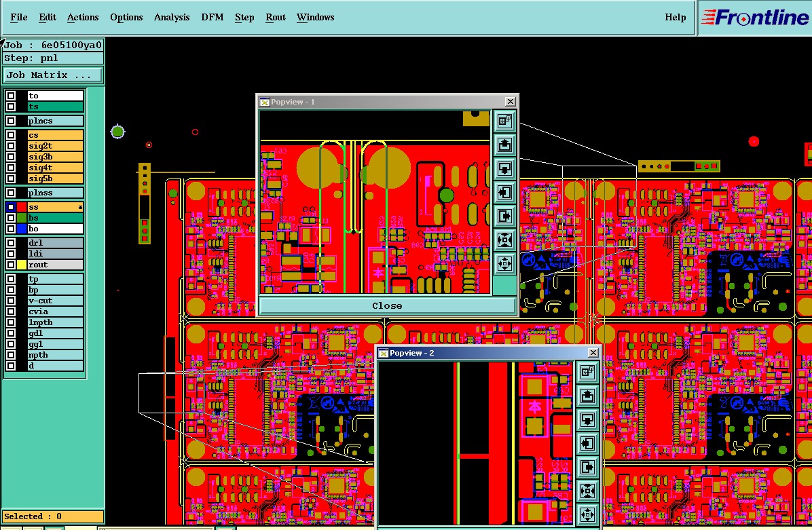Select the bs layer name
Viewport: 812px width, 530px height.
point(56,218)
